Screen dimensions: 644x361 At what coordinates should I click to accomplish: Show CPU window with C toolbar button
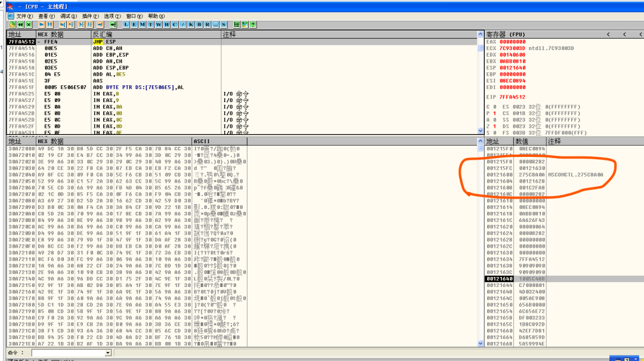tap(175, 24)
